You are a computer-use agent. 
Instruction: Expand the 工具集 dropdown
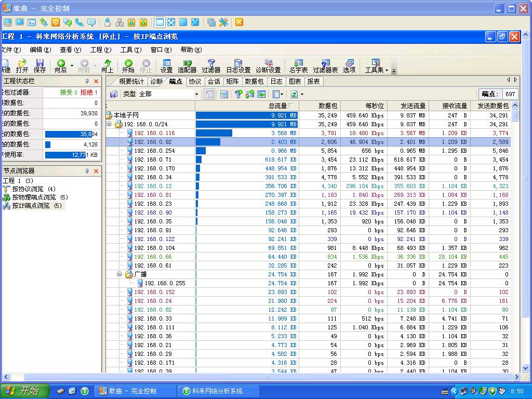click(x=387, y=70)
